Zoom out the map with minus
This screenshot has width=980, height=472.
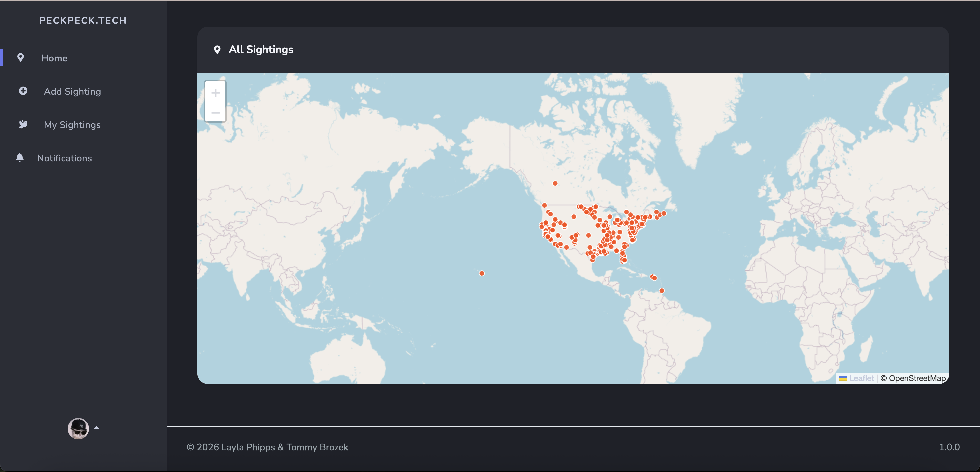click(x=215, y=113)
